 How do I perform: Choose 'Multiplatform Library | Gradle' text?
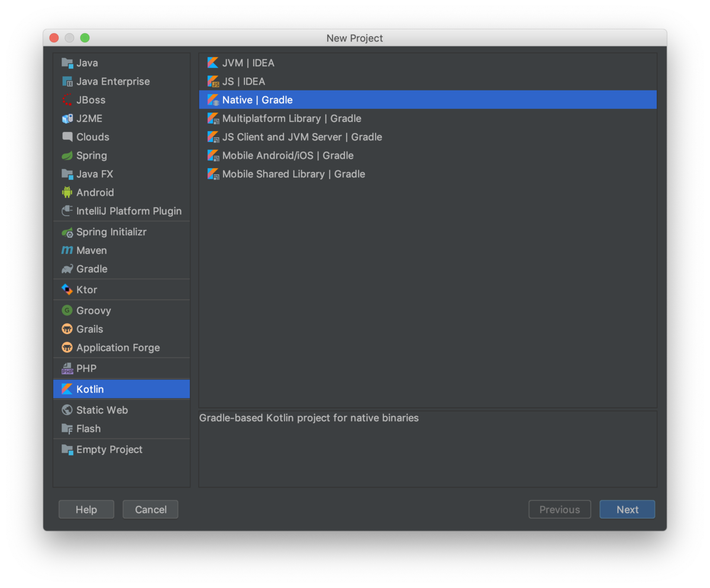292,118
